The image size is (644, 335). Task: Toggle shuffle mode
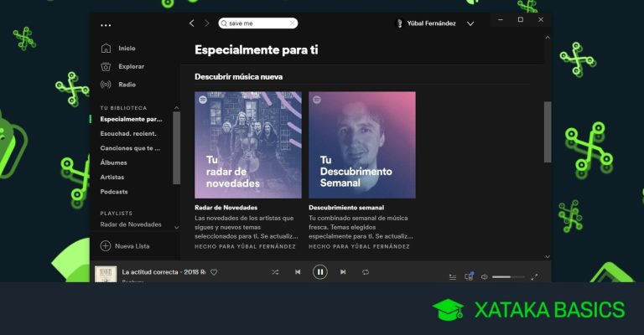pyautogui.click(x=275, y=272)
